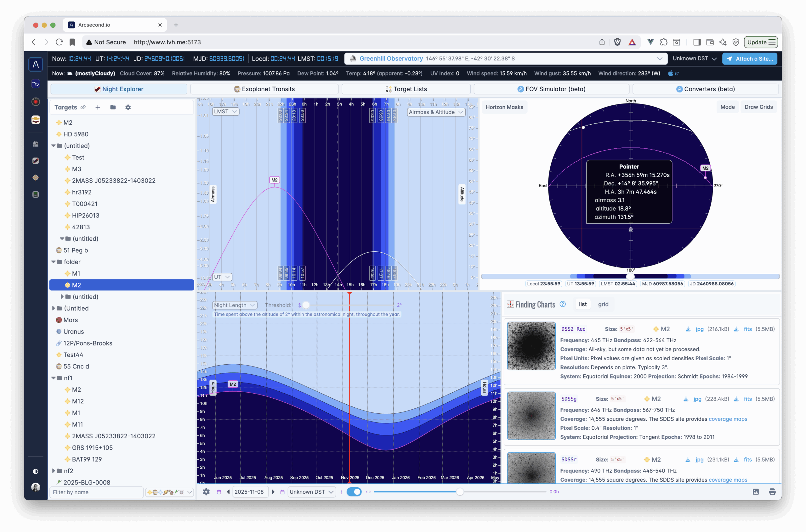Click the Threshold altitude slider handle
The width and height of the screenshot is (806, 532).
pos(306,305)
